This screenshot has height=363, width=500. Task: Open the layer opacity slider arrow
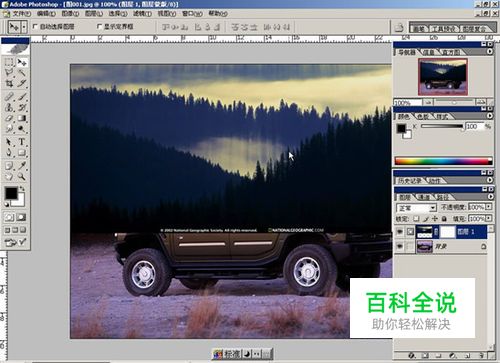pyautogui.click(x=488, y=207)
